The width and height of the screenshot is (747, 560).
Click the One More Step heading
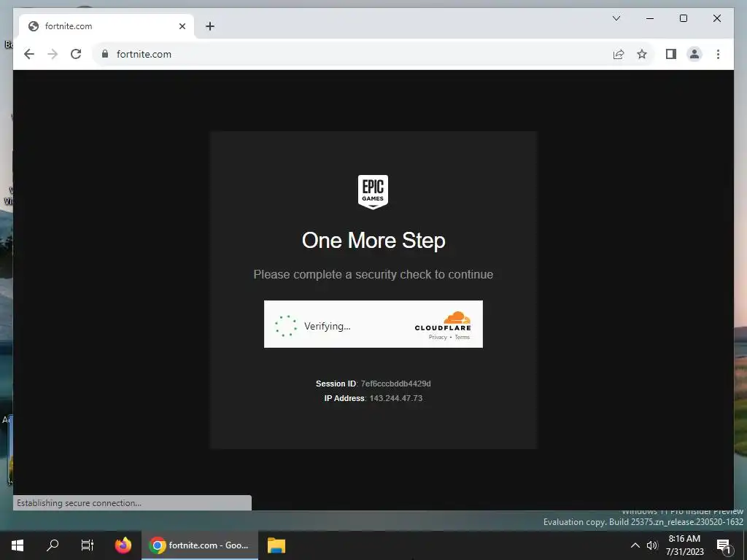tap(373, 241)
